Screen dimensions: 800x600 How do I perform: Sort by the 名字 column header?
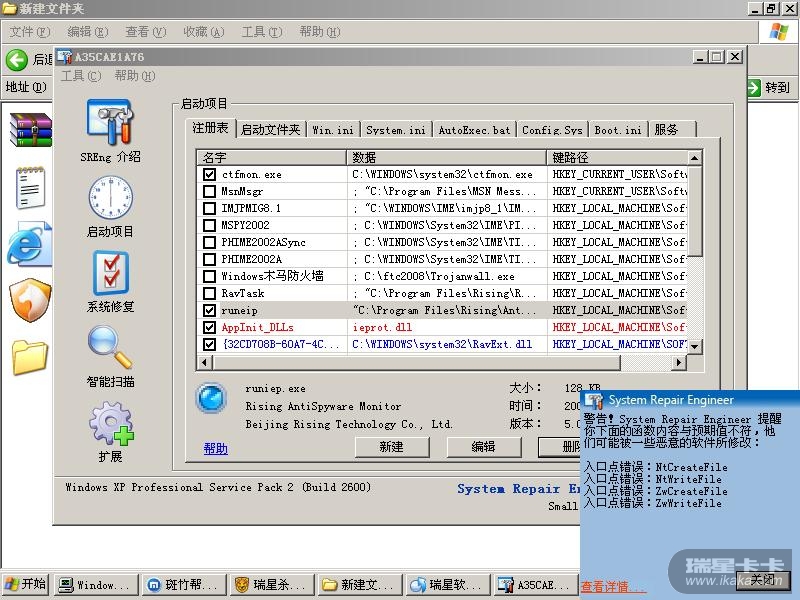[271, 157]
